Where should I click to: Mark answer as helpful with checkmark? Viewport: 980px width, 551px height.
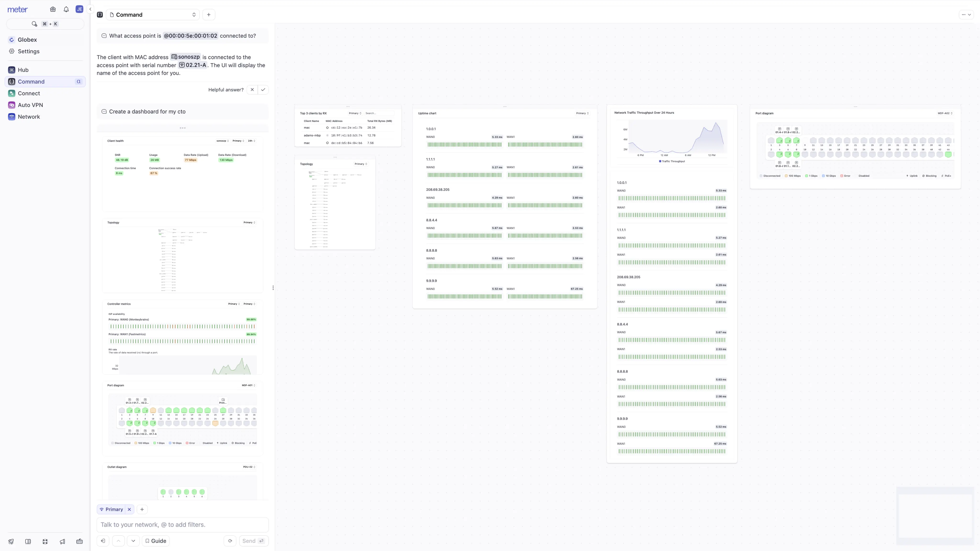pos(263,90)
